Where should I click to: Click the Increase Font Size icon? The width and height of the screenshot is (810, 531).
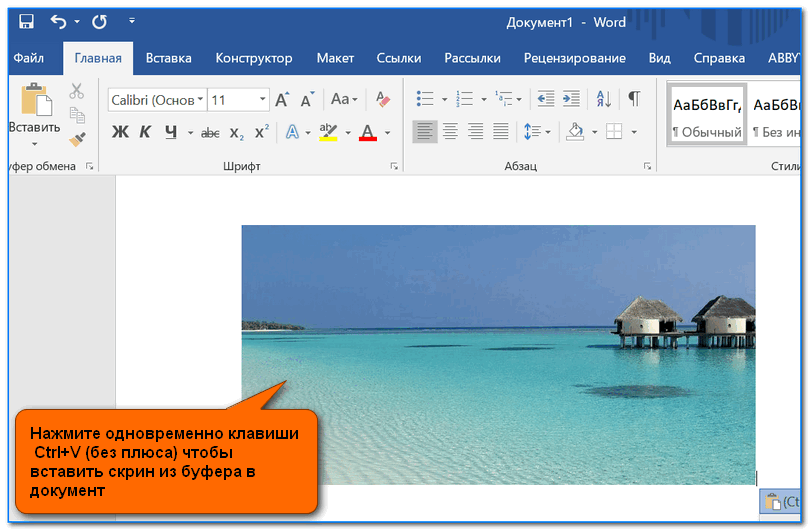pyautogui.click(x=282, y=99)
